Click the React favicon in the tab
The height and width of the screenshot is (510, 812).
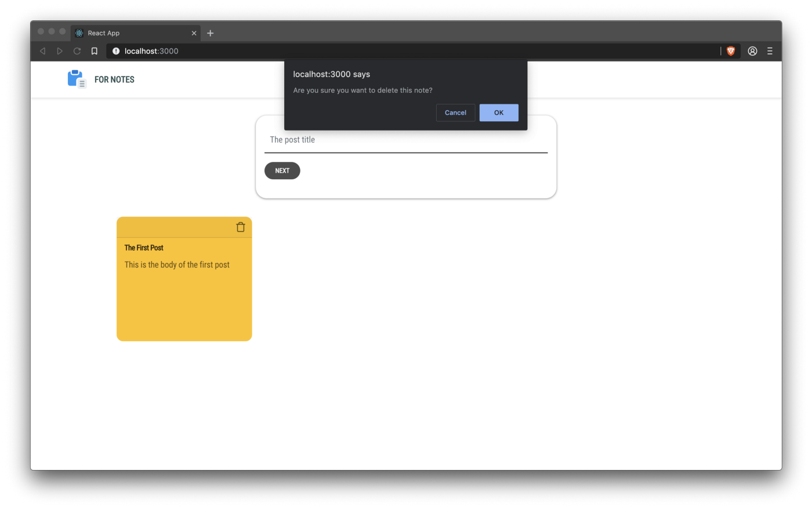(x=78, y=33)
